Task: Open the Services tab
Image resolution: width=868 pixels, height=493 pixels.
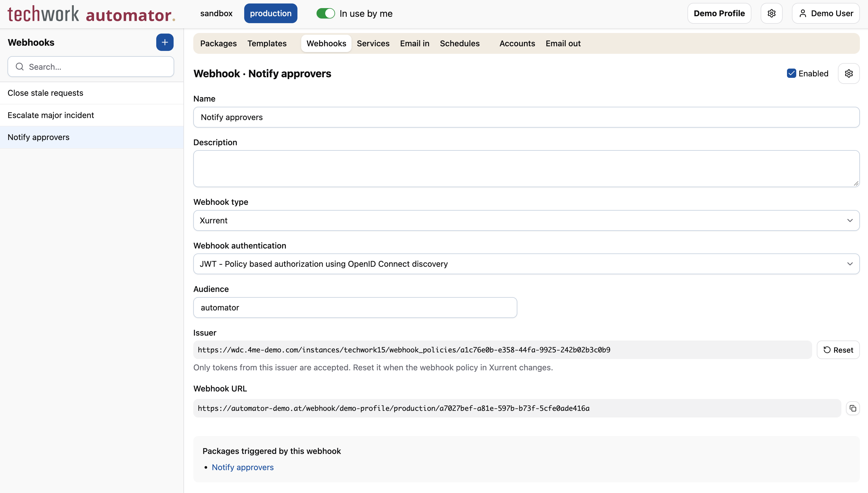Action: tap(373, 43)
